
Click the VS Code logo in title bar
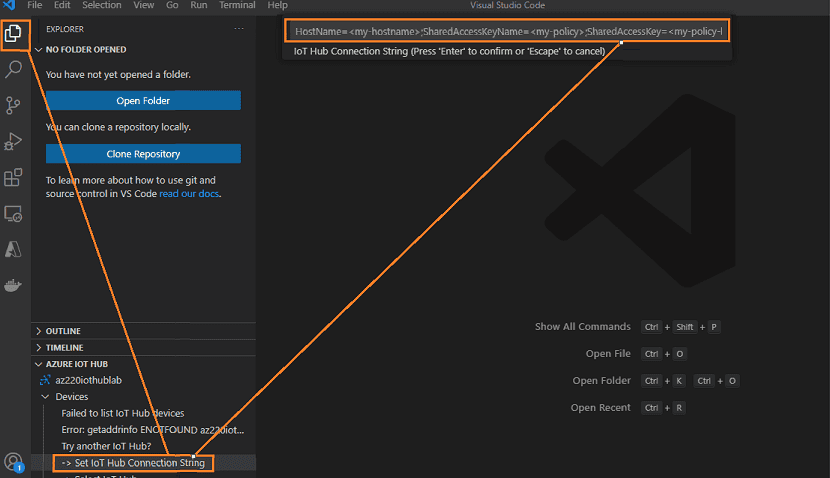pos(9,5)
